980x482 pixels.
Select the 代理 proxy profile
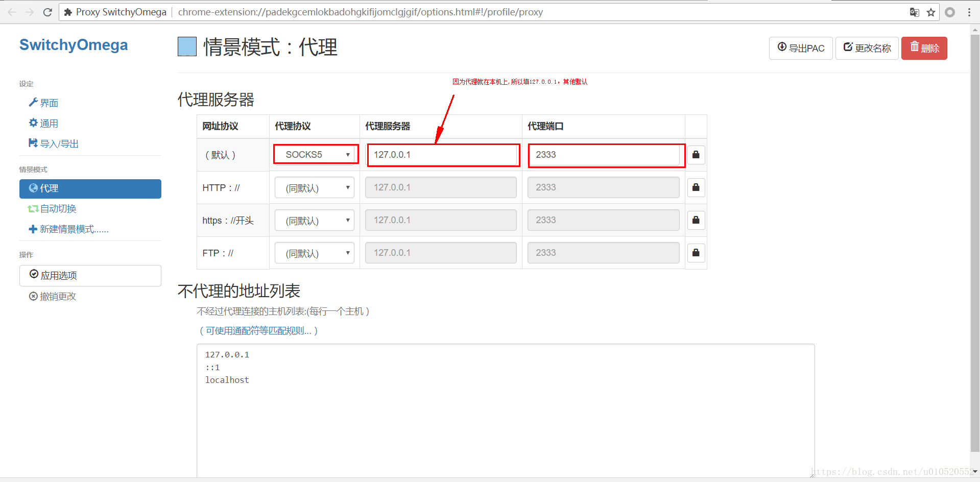[90, 188]
